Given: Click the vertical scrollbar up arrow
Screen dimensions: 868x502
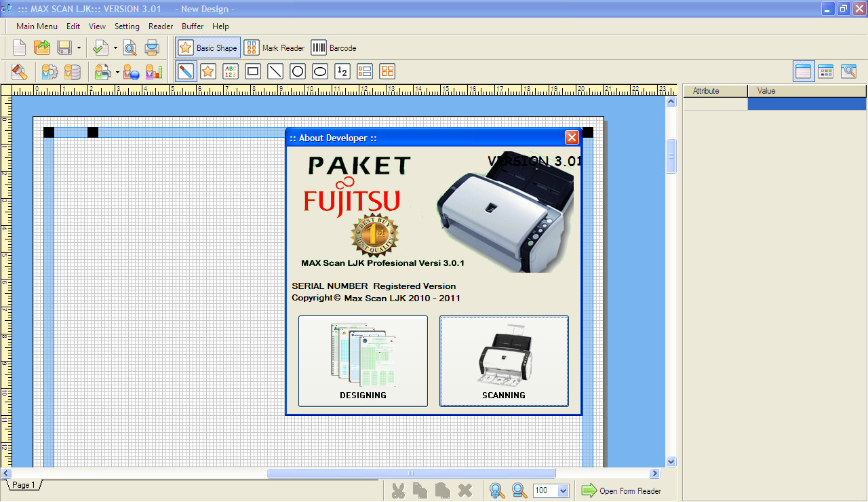Looking at the screenshot, I should point(671,102).
